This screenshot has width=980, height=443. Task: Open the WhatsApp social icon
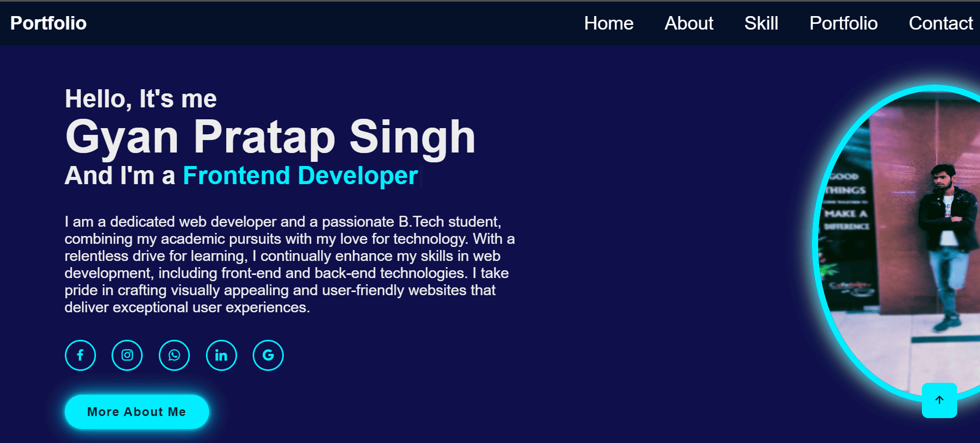click(174, 355)
